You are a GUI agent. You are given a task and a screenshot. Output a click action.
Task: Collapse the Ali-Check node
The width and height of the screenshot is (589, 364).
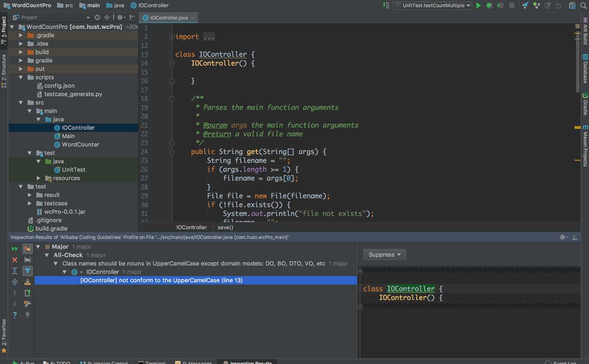pos(47,255)
